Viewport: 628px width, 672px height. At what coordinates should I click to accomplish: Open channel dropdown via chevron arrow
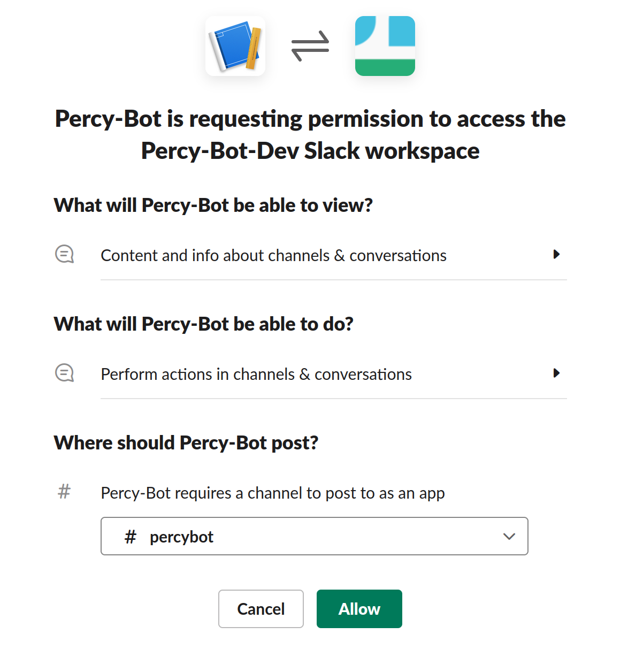pos(509,536)
